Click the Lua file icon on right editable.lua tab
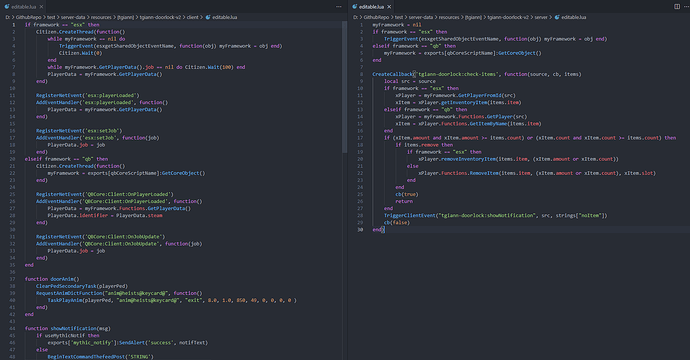 pos(355,7)
